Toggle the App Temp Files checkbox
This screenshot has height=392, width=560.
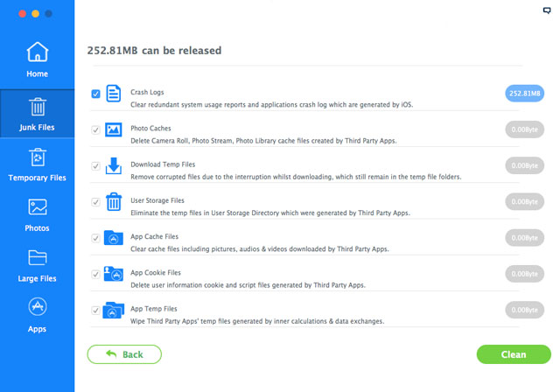(95, 311)
